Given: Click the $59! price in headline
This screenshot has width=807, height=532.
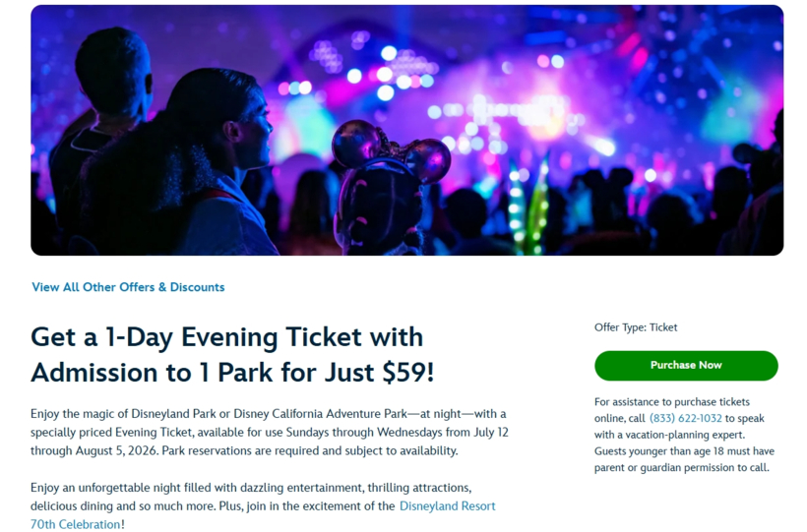Looking at the screenshot, I should tap(408, 372).
